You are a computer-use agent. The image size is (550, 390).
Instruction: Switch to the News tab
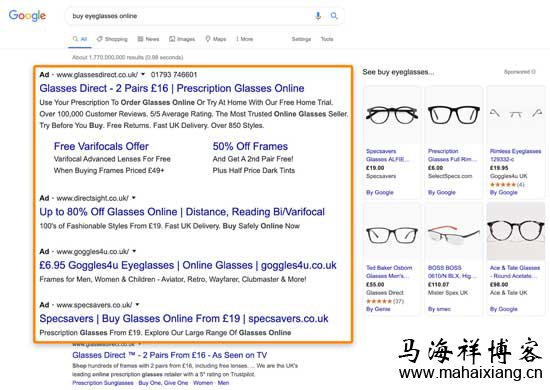(148, 39)
